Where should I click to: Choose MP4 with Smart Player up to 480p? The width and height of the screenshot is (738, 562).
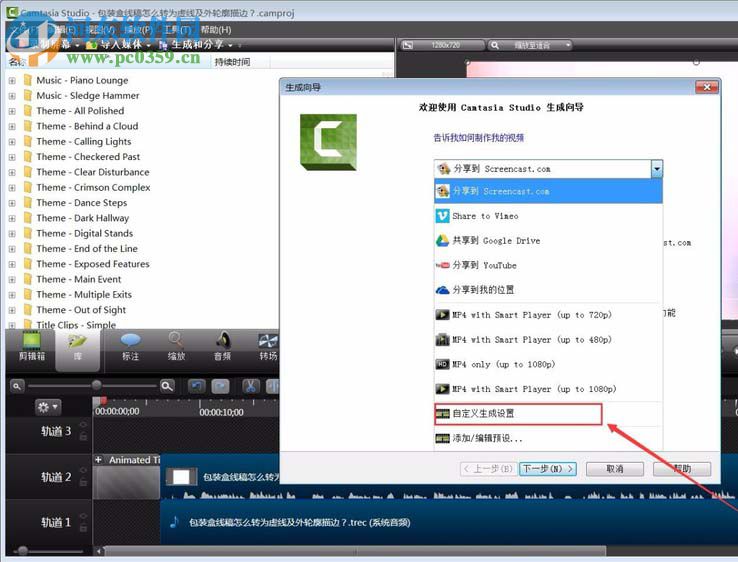[x=548, y=339]
